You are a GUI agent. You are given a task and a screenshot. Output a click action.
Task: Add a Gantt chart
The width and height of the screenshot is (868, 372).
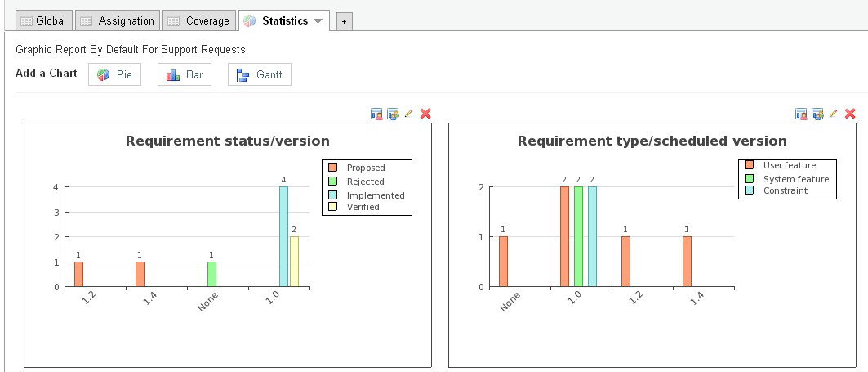[x=259, y=74]
